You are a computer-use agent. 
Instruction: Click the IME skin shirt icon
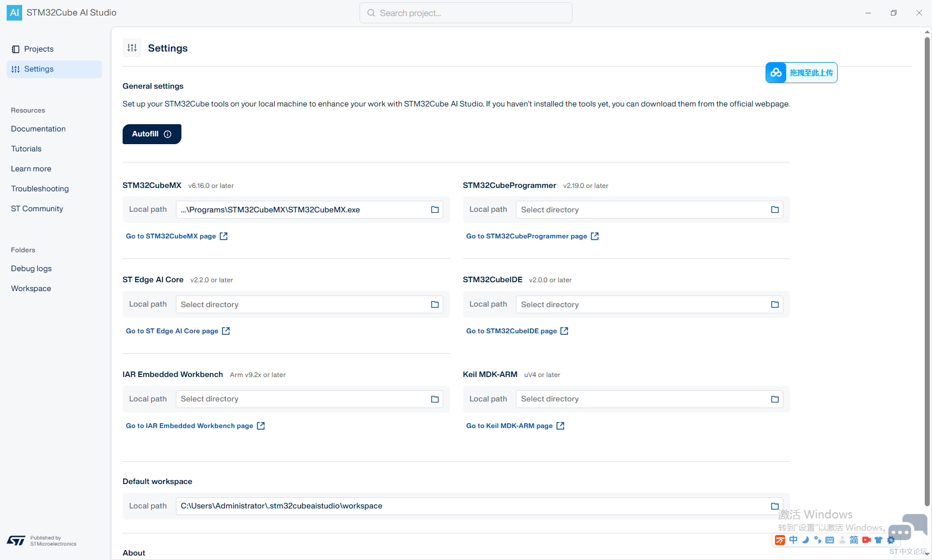[x=878, y=540]
